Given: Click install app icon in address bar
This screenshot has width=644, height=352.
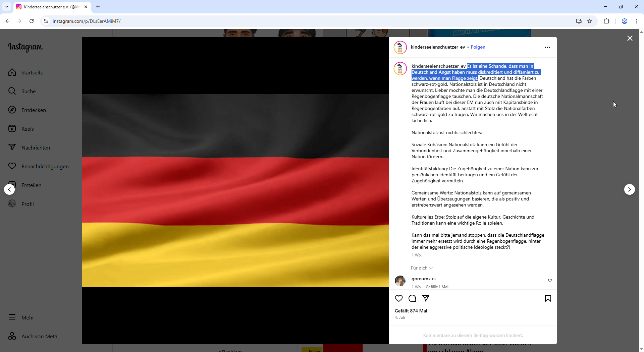Looking at the screenshot, I should click(579, 21).
